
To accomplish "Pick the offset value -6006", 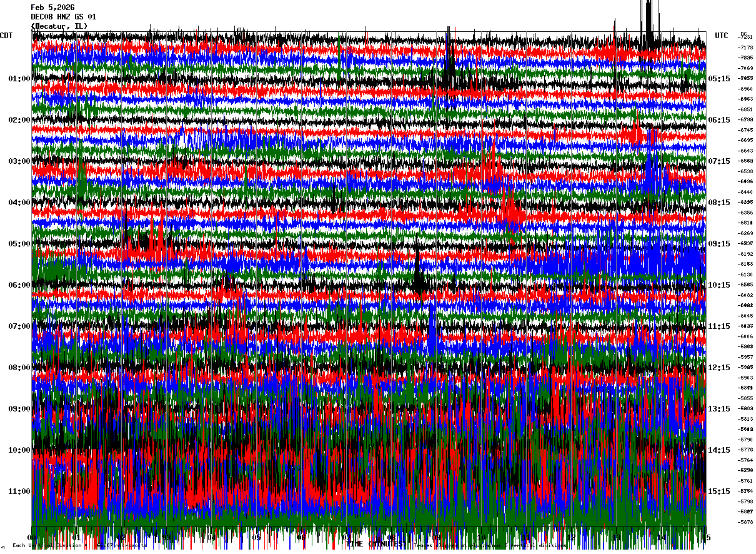I will (x=746, y=336).
